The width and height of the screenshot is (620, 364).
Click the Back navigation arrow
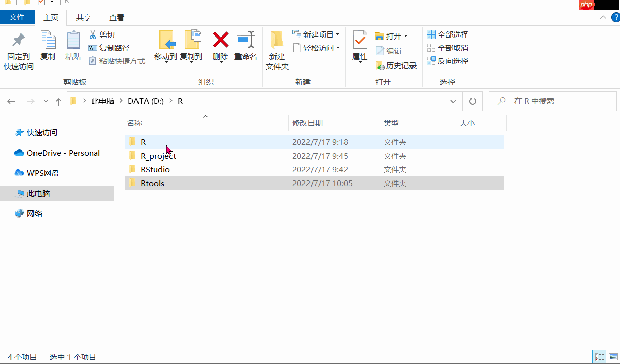tap(11, 101)
